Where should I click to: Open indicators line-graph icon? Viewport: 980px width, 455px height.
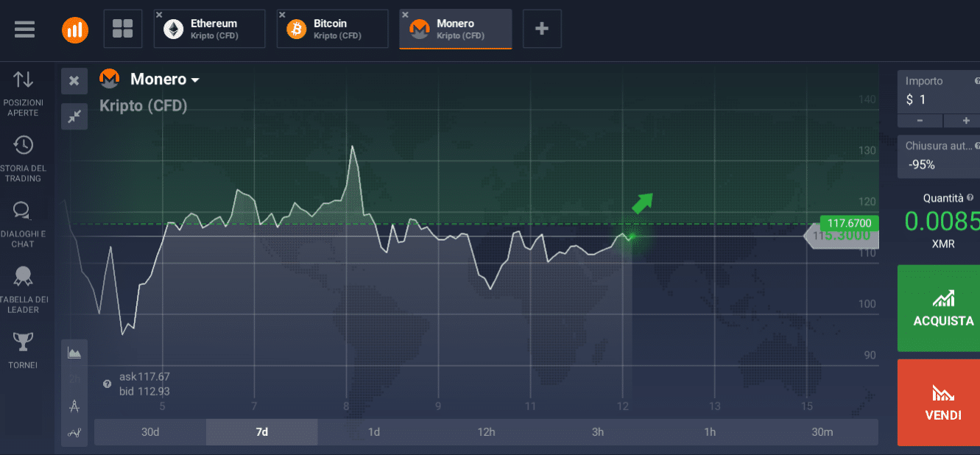coord(74,432)
